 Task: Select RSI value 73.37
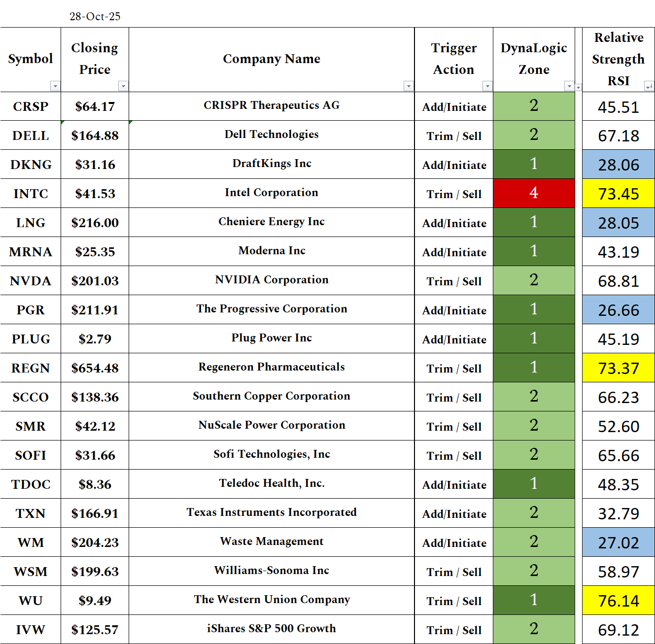[619, 368]
